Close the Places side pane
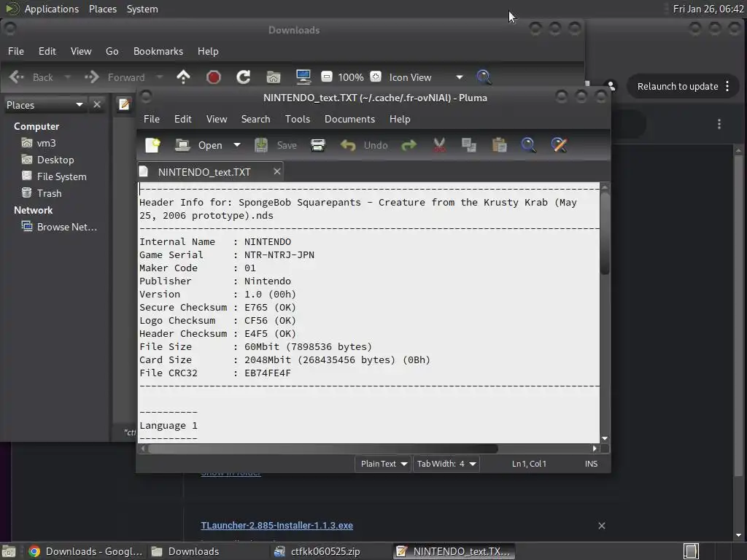The height and width of the screenshot is (560, 747). 97,104
